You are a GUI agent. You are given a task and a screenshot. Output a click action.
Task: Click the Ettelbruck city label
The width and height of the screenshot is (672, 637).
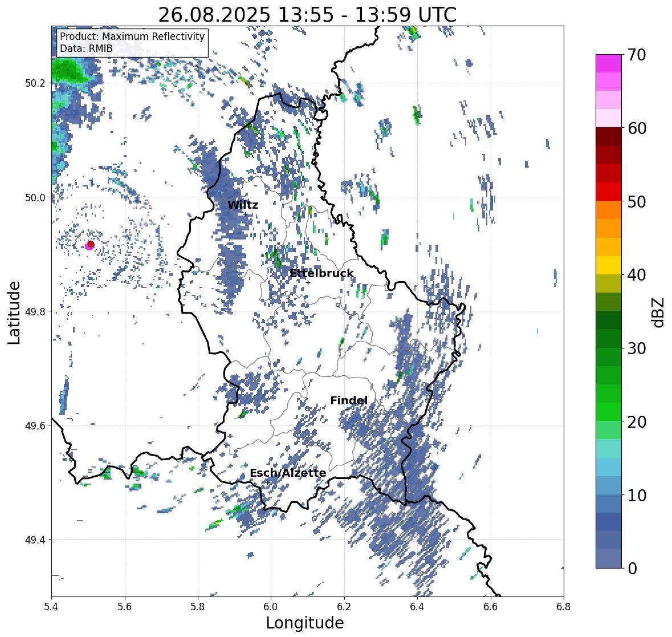(321, 274)
